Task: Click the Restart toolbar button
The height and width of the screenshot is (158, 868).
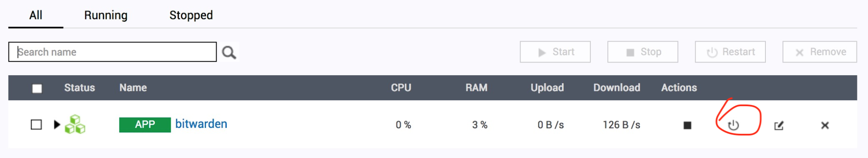Action: 730,52
